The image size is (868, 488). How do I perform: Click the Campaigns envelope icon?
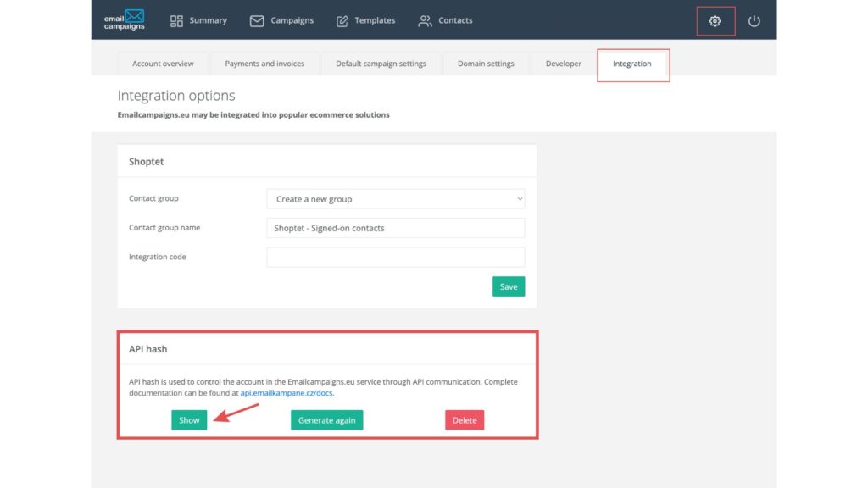pyautogui.click(x=257, y=21)
